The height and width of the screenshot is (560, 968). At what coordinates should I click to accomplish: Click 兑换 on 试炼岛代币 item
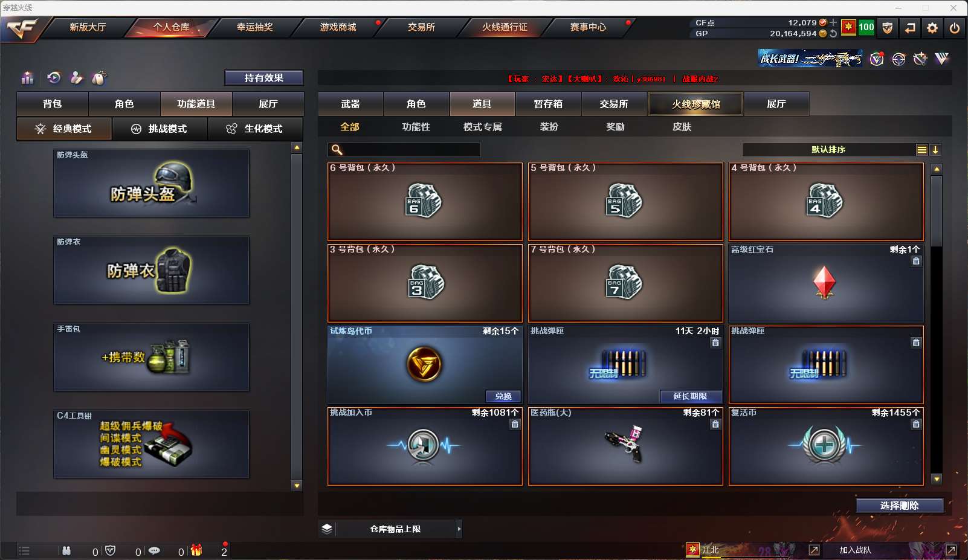(503, 396)
